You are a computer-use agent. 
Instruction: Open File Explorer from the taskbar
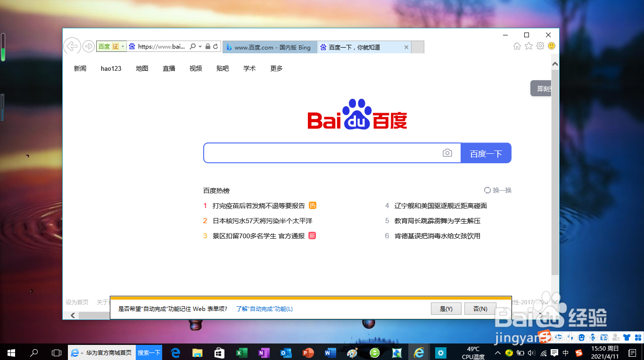pyautogui.click(x=198, y=352)
